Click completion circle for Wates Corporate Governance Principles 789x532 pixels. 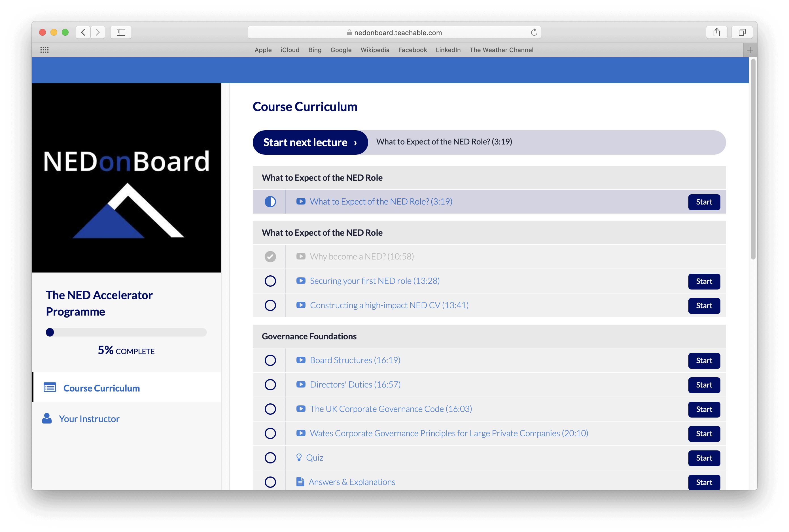pos(270,434)
